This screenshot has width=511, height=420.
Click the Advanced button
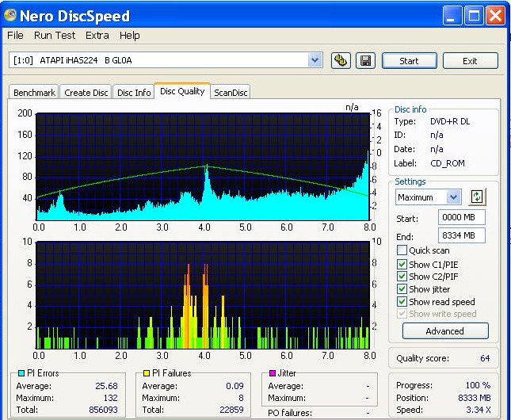pyautogui.click(x=444, y=331)
